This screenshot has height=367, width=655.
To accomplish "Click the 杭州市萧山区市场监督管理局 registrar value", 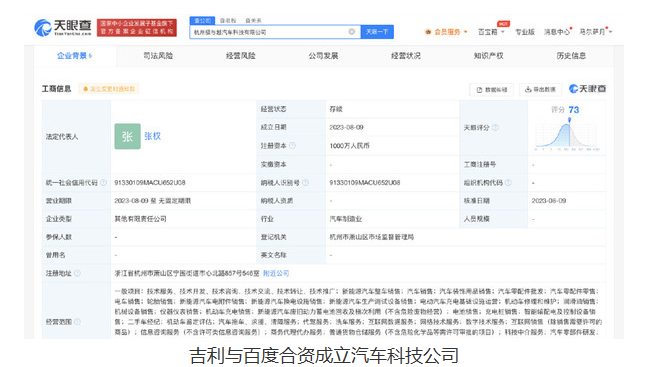I will point(371,237).
